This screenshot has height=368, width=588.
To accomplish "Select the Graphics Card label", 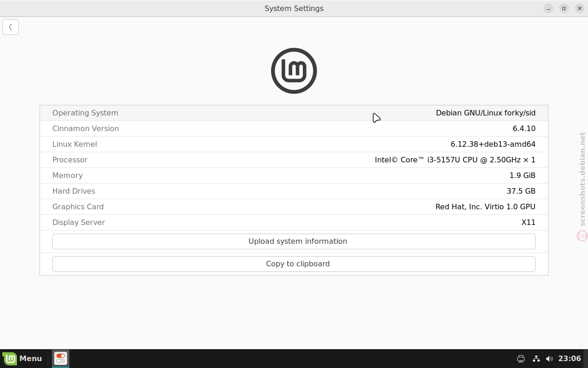I will click(x=78, y=207).
